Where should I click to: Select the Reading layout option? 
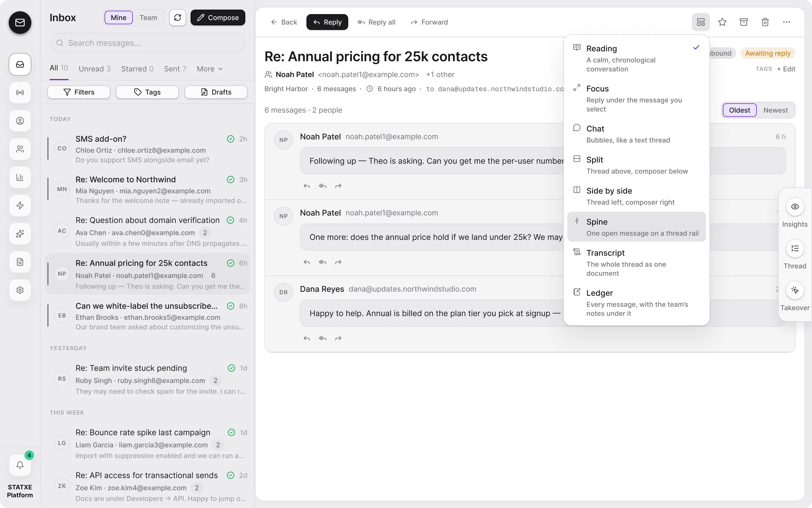[636, 58]
